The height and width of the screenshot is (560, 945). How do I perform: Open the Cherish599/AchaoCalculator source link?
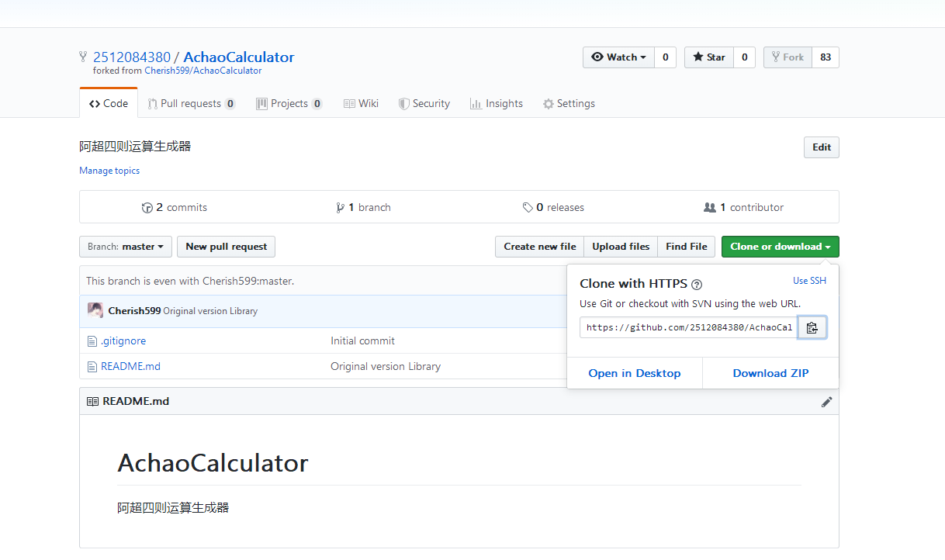(x=203, y=71)
